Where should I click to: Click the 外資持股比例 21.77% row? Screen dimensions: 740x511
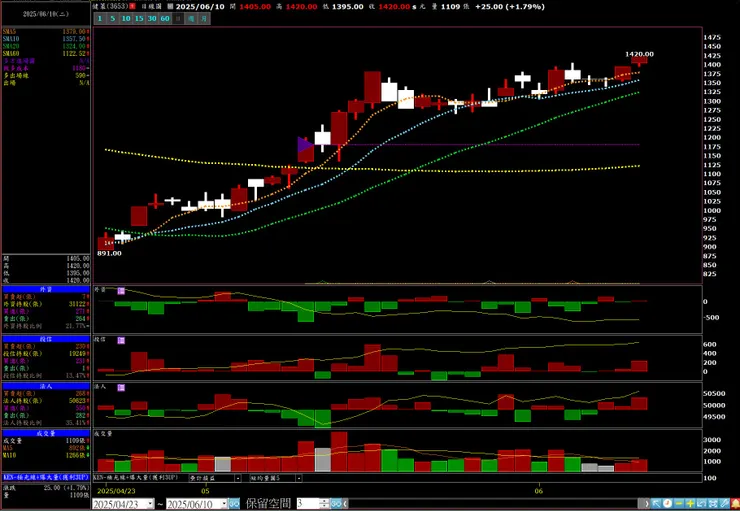coord(46,326)
